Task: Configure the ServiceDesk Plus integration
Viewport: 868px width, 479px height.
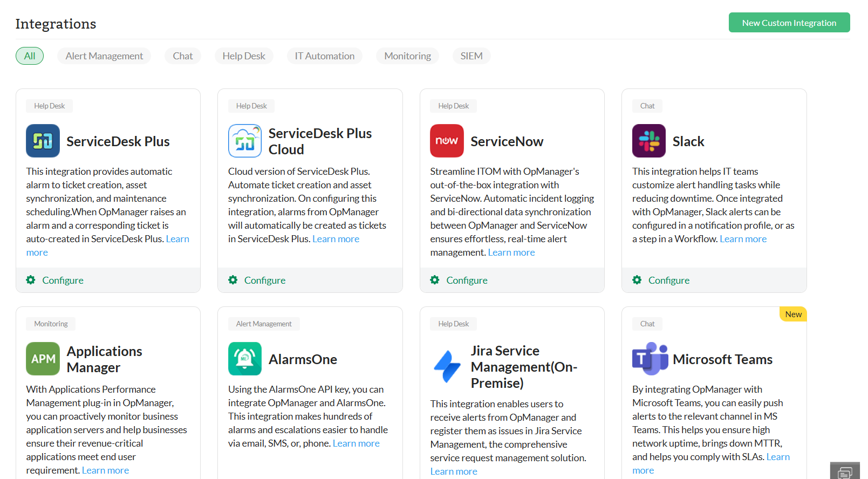Action: tap(63, 280)
